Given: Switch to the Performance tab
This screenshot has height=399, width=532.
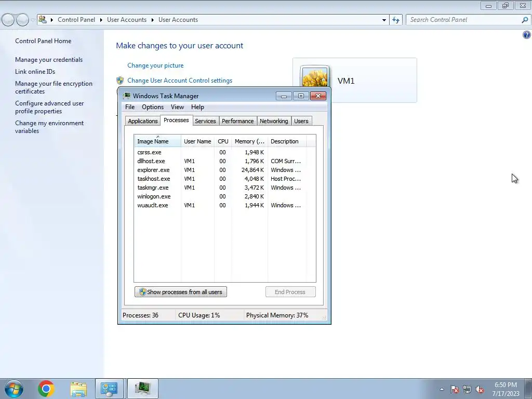Looking at the screenshot, I should pyautogui.click(x=237, y=121).
